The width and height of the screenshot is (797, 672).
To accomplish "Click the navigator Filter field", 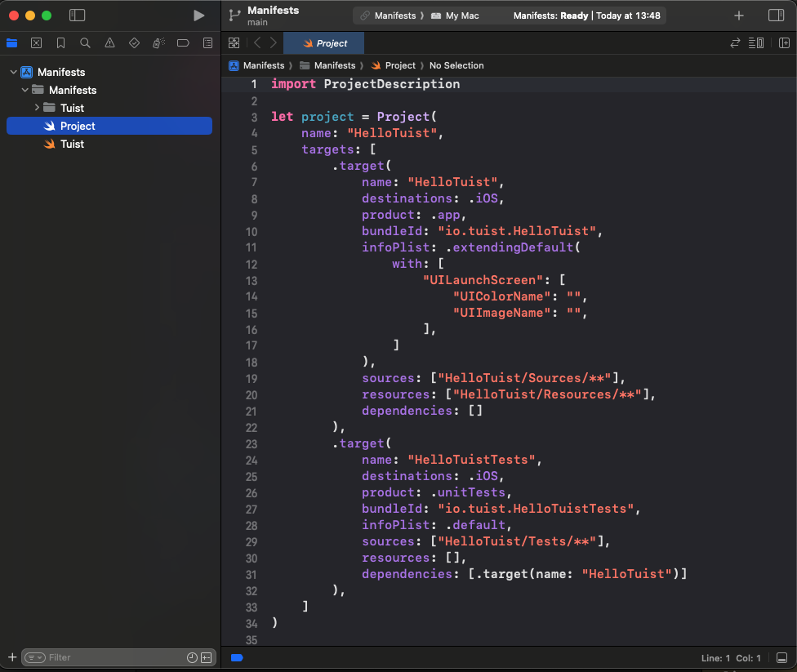I will point(114,657).
